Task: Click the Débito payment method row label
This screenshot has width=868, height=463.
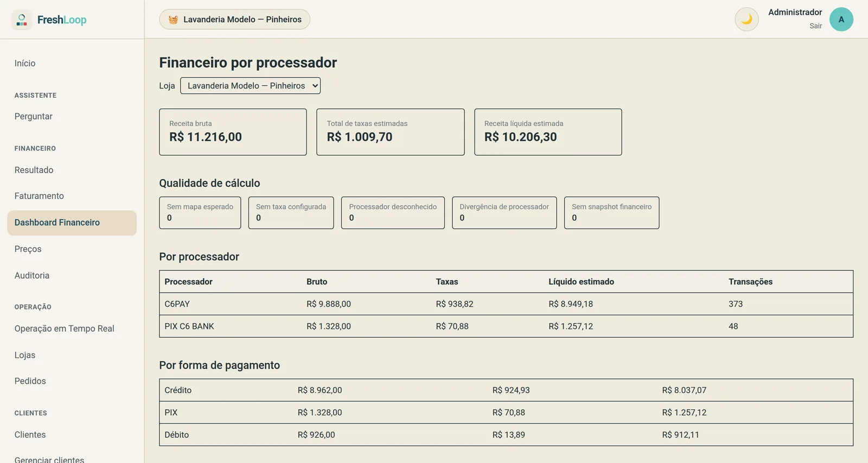Action: point(177,435)
